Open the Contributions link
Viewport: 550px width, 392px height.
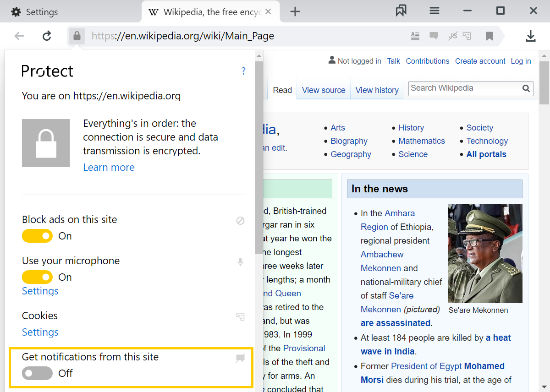428,61
